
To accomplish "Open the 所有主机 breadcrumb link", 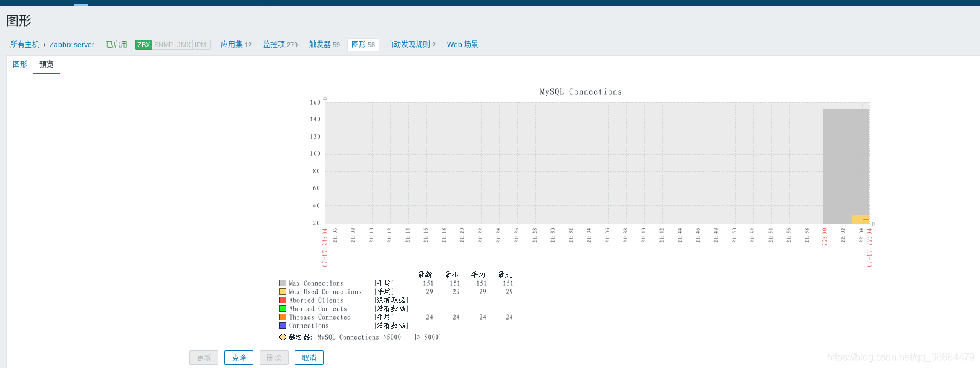I will (x=25, y=45).
